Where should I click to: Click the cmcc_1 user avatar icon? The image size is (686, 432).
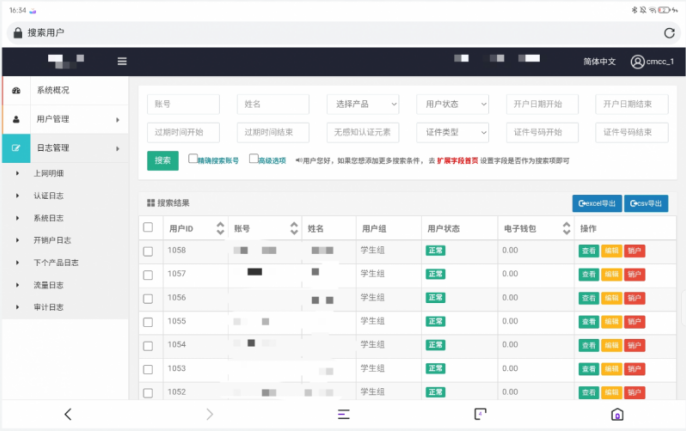tap(637, 62)
